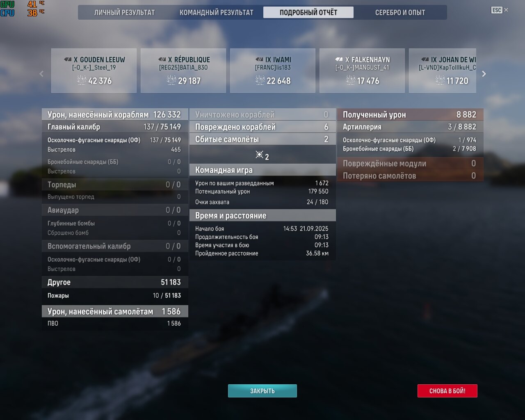The height and width of the screenshot is (420, 525).
Task: Open the Серебро и опыт tab
Action: pyautogui.click(x=400, y=12)
